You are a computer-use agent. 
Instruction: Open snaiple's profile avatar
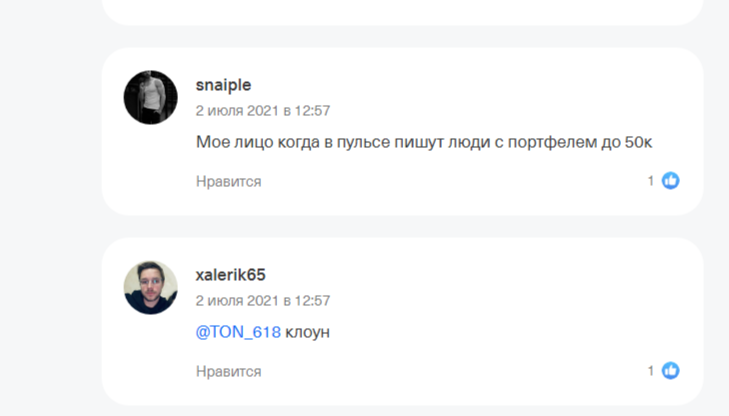[150, 97]
